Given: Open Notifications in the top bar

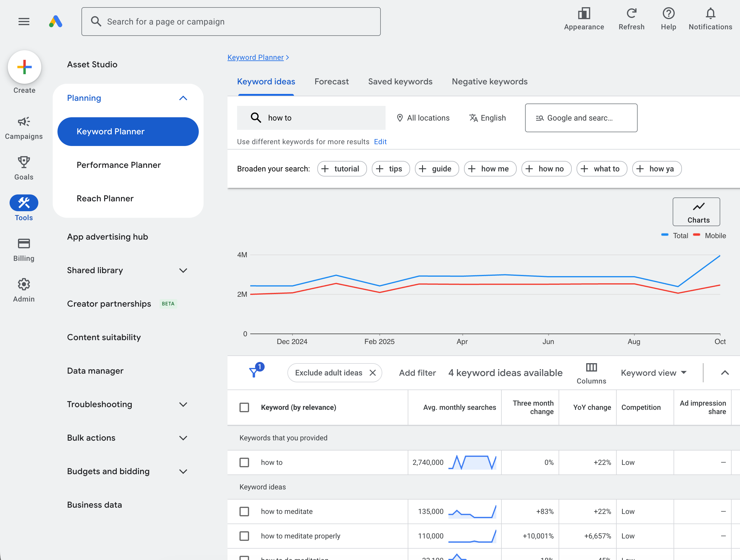Looking at the screenshot, I should point(710,18).
